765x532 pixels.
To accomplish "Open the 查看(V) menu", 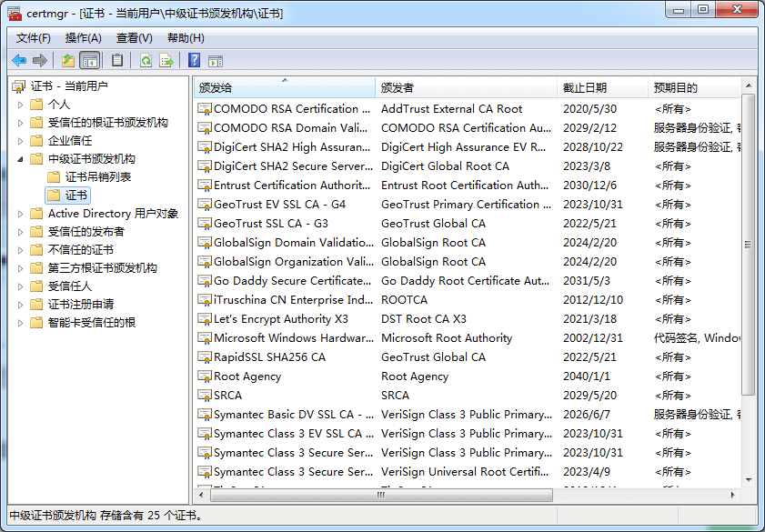I will coord(134,38).
